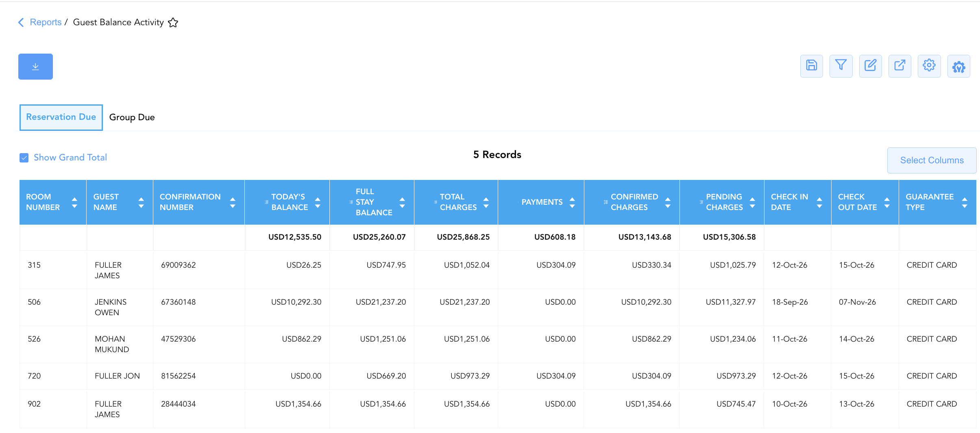Sort by Confirmed Charges column arrows

pyautogui.click(x=668, y=202)
